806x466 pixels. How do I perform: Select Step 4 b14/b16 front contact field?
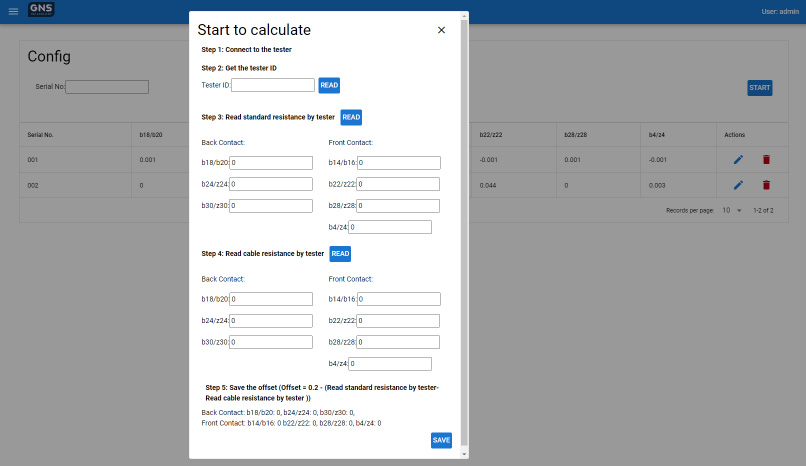[x=399, y=299]
